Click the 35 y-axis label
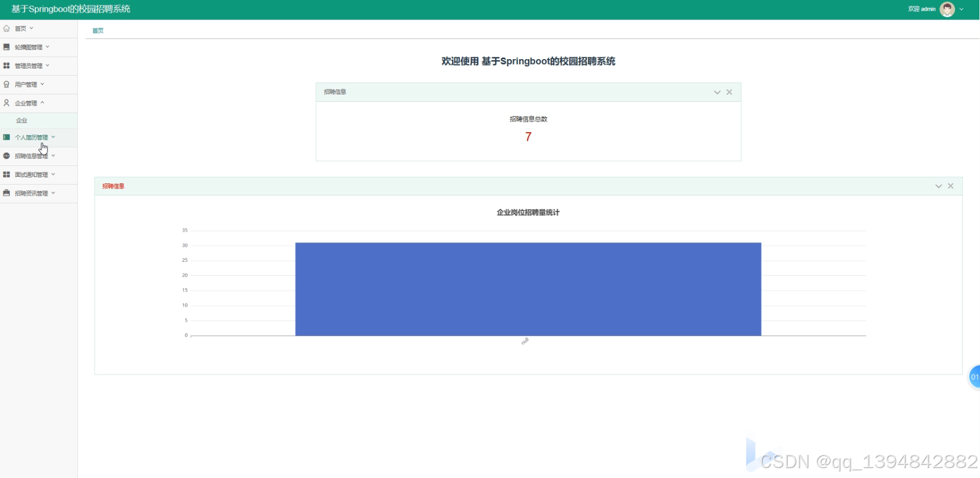The image size is (980, 478). point(185,230)
